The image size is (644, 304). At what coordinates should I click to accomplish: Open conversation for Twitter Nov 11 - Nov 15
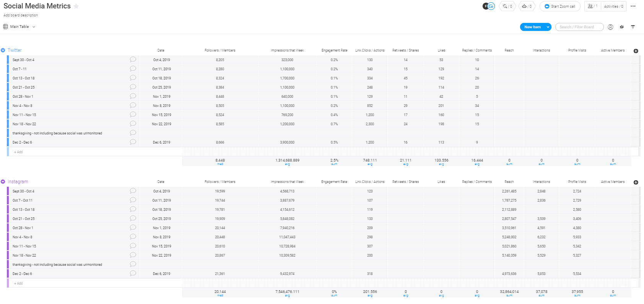pos(133,115)
